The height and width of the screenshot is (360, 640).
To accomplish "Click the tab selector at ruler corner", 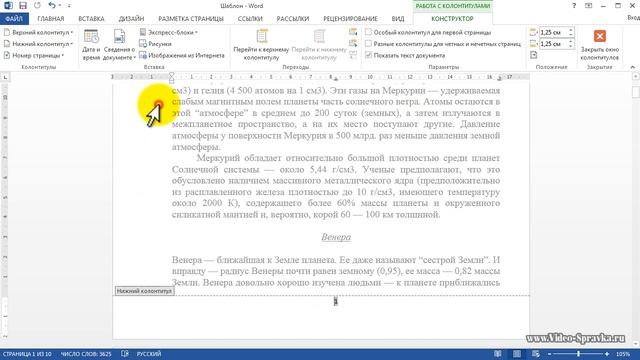I will [x=5, y=77].
